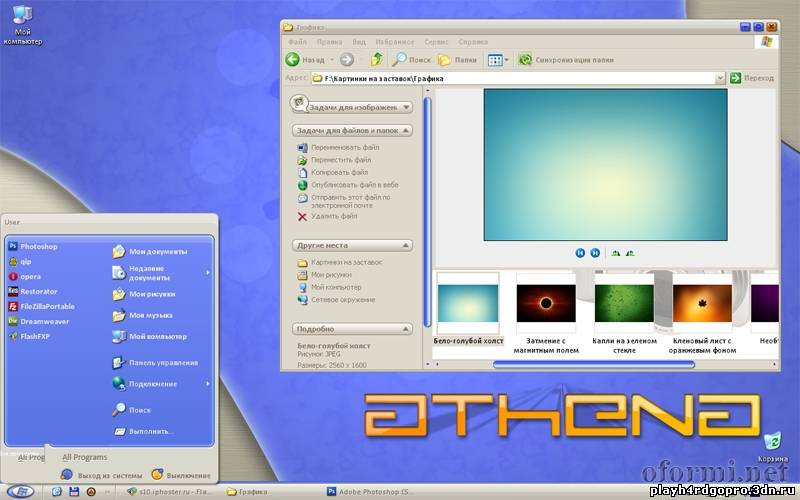Launch FileZillaPortable from Start menu
The image size is (800, 500).
pos(41,307)
